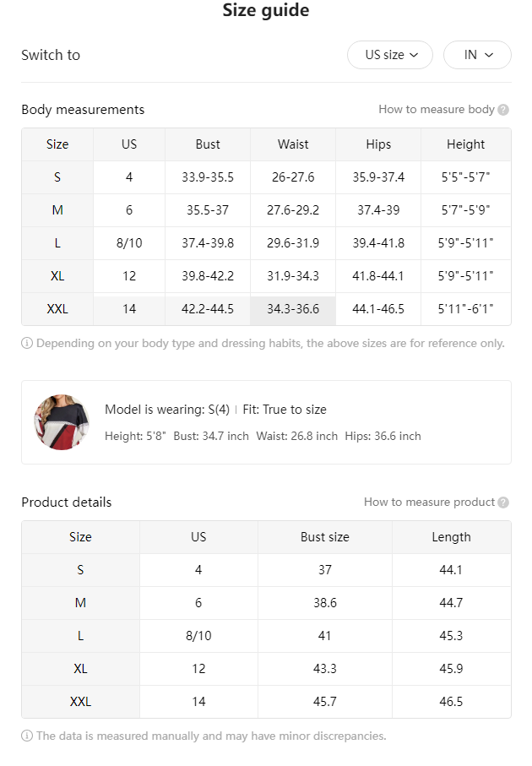Click the M bust cell 35.5-37
This screenshot has width=532, height=766.
tap(208, 210)
